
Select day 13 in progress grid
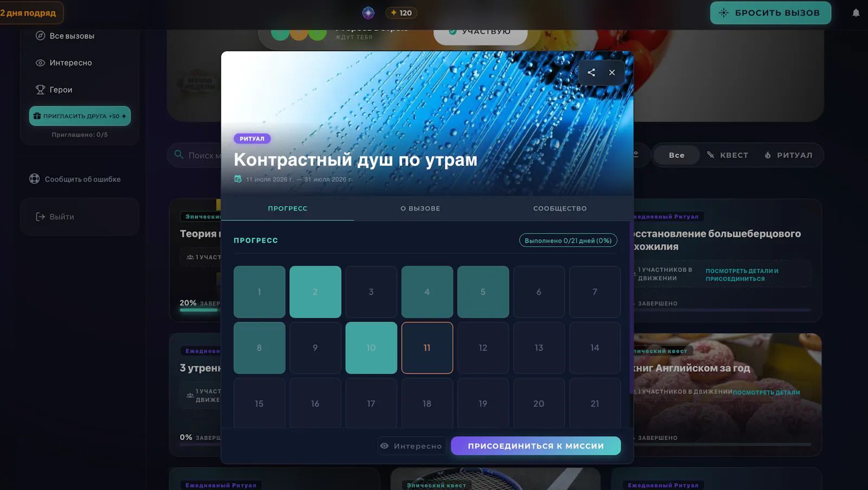(539, 348)
